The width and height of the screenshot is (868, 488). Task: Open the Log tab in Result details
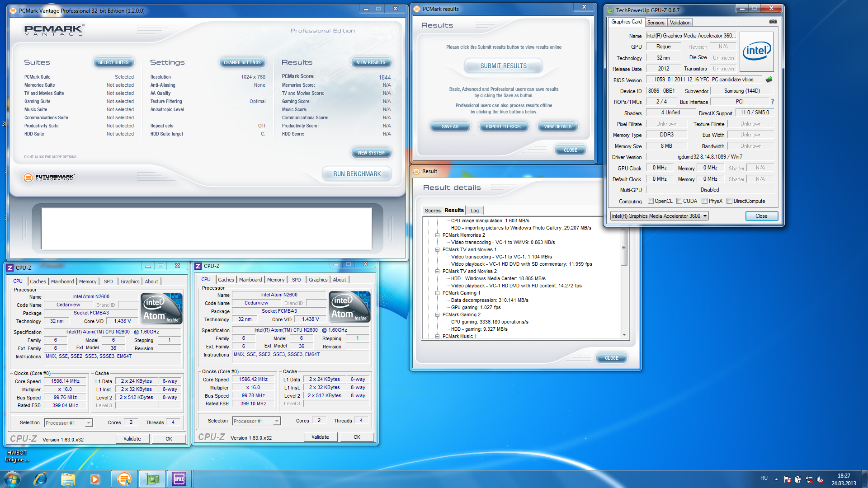[x=475, y=211]
